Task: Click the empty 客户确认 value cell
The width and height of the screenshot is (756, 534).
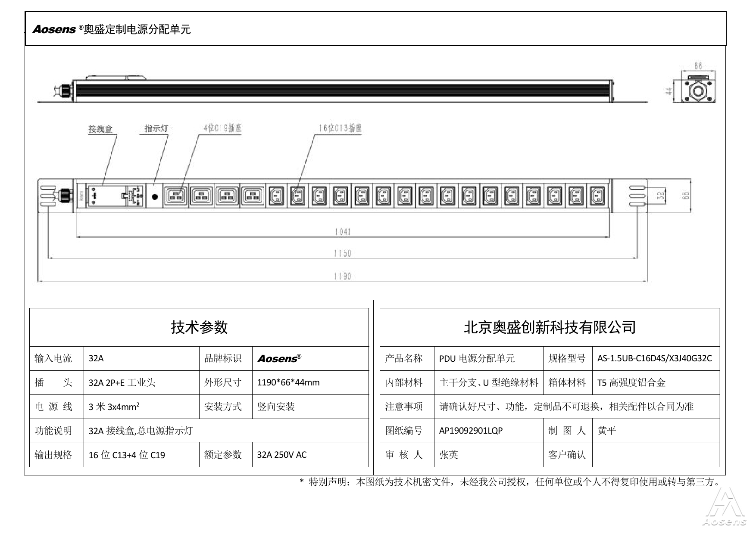Action: [655, 455]
